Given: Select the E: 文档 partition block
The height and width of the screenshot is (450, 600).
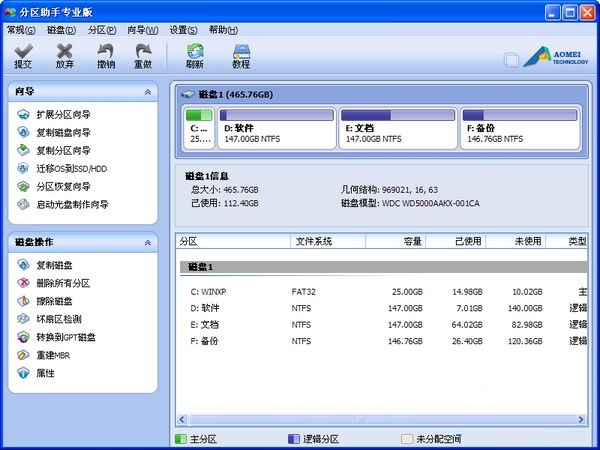Looking at the screenshot, I should pos(398,128).
